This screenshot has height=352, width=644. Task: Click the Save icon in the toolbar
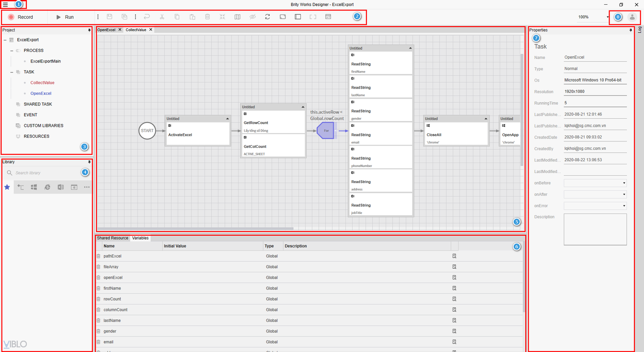(x=110, y=17)
